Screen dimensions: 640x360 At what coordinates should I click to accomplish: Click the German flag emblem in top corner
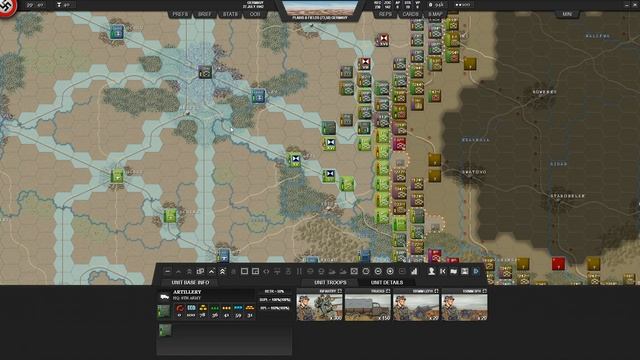click(x=7, y=7)
